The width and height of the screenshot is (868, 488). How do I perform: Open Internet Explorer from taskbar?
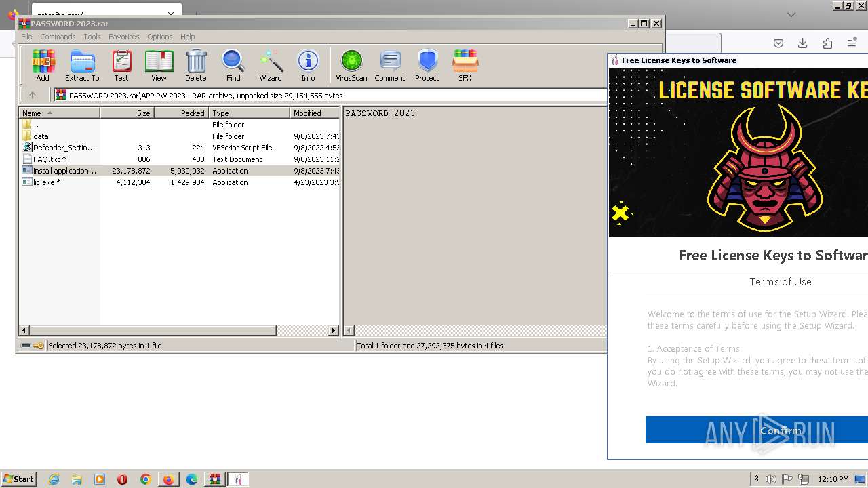pos(54,479)
